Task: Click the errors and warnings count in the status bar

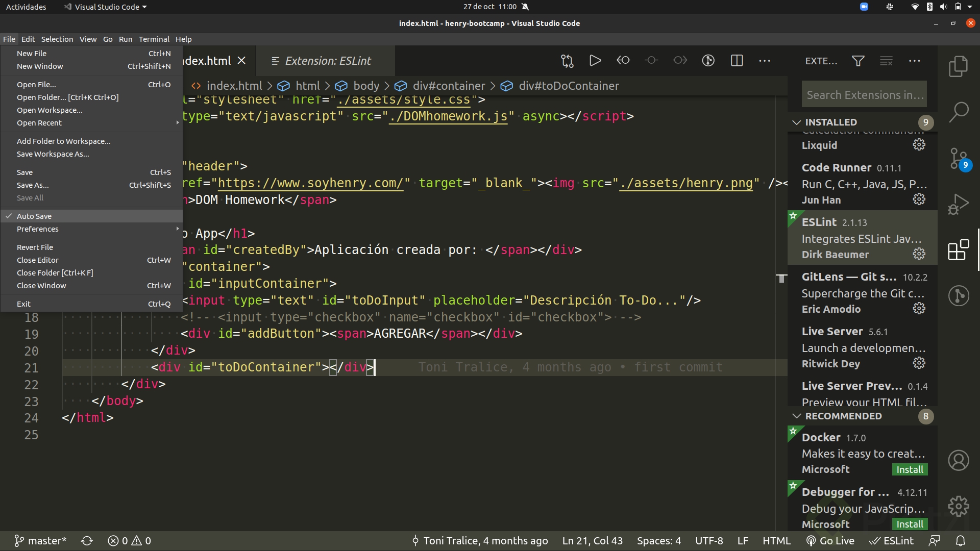Action: click(x=130, y=541)
